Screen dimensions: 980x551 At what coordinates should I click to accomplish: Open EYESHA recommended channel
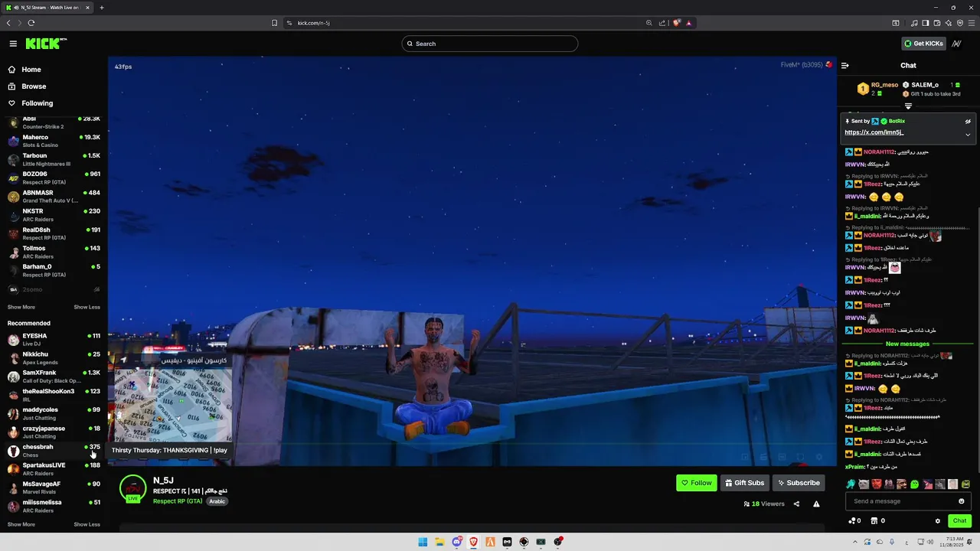click(54, 340)
